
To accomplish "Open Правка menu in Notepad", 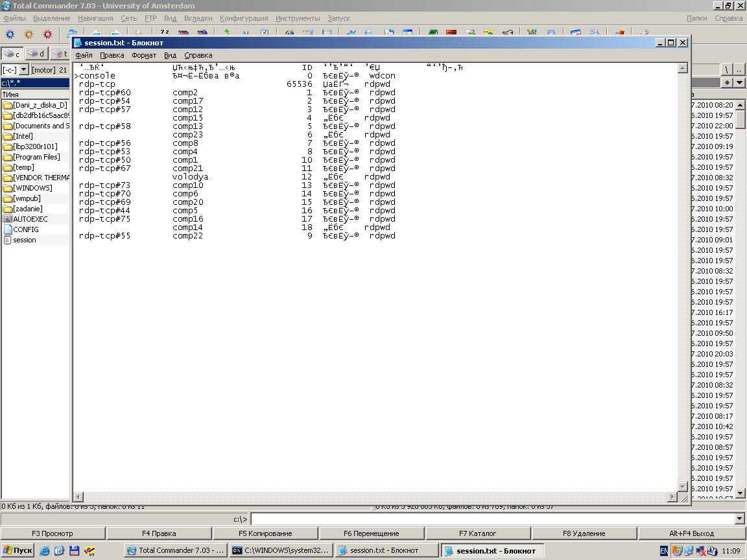I will pos(112,55).
